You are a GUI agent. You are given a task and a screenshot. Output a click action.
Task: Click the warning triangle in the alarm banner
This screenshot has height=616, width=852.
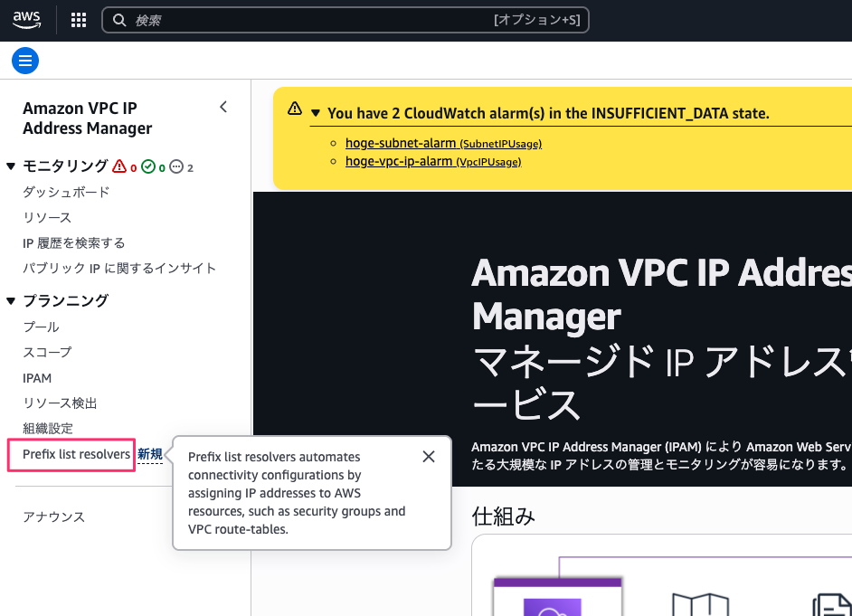[294, 107]
